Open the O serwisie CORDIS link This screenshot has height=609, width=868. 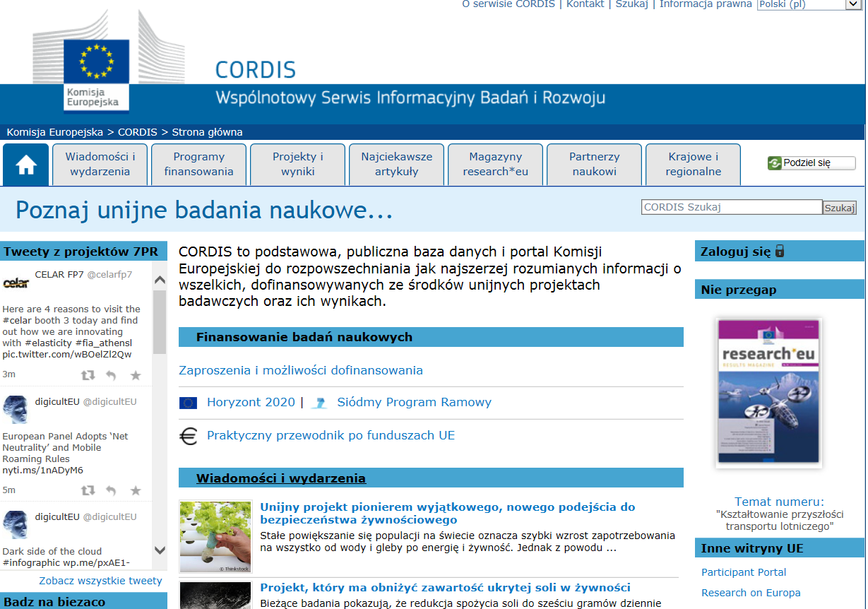(x=509, y=4)
